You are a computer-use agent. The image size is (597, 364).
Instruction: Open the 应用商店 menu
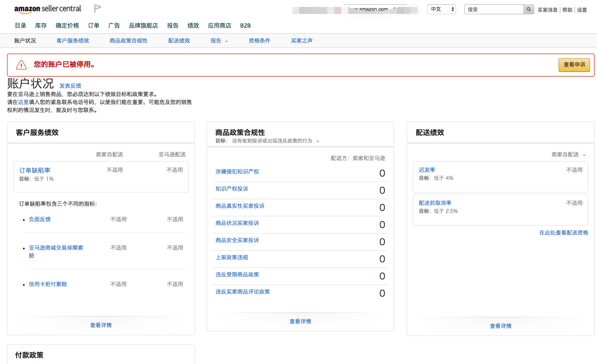(x=220, y=26)
